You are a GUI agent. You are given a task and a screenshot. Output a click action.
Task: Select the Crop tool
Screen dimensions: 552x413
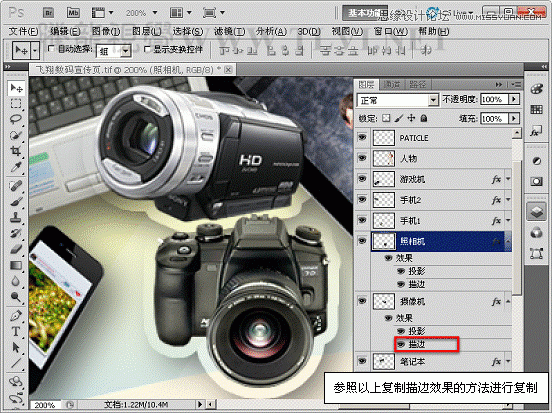[x=16, y=151]
